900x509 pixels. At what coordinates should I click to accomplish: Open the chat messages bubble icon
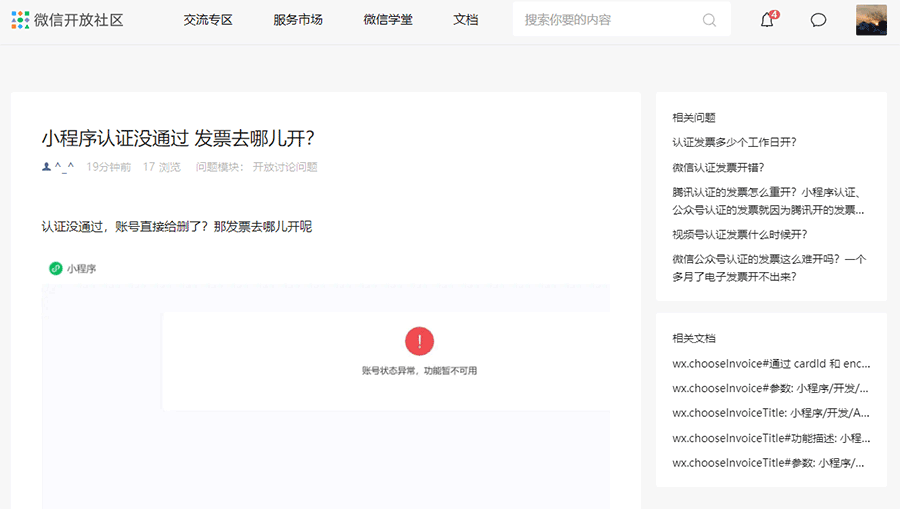818,20
